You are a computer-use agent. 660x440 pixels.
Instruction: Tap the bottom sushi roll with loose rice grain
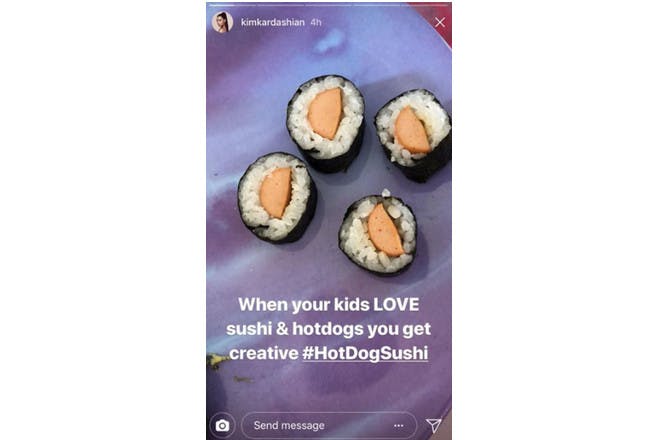click(378, 234)
